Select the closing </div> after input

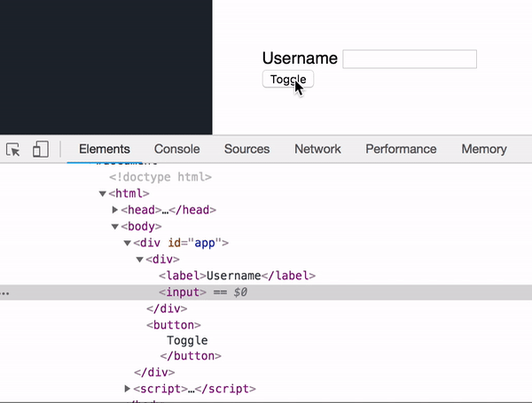[167, 309]
